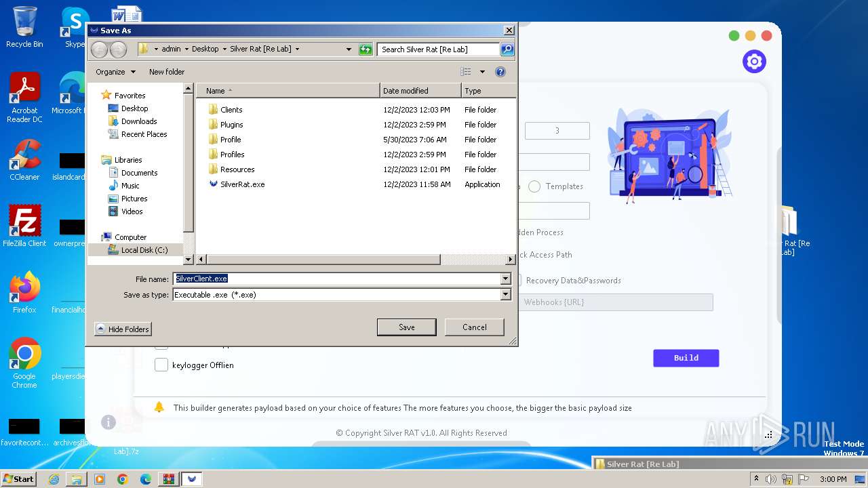Open Google Chrome desktop shortcut
The image size is (868, 488).
pyautogui.click(x=24, y=363)
